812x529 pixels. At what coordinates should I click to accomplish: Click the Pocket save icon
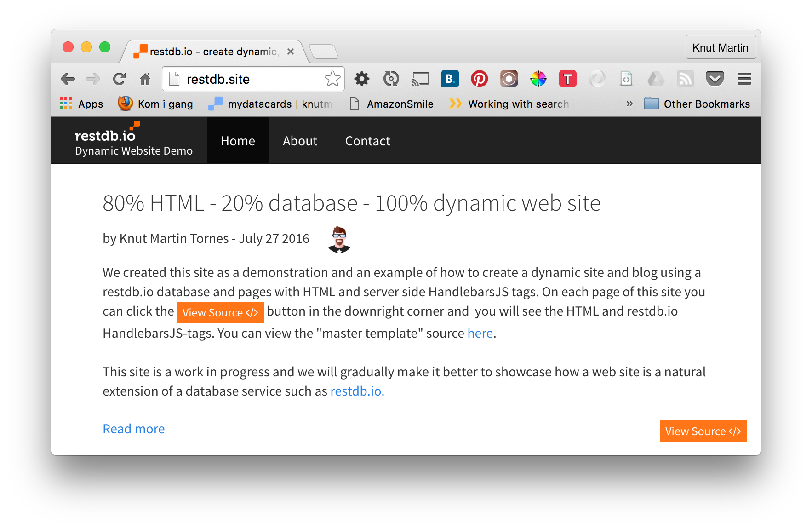[715, 79]
